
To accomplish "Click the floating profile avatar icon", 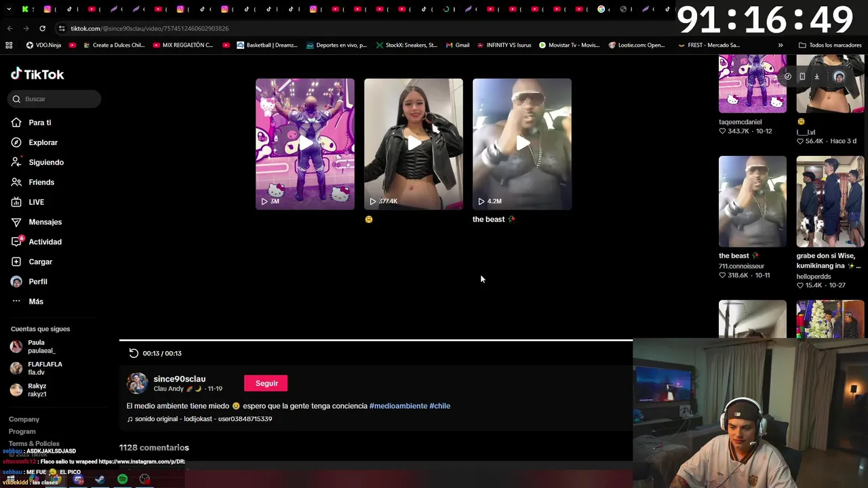I will point(839,77).
